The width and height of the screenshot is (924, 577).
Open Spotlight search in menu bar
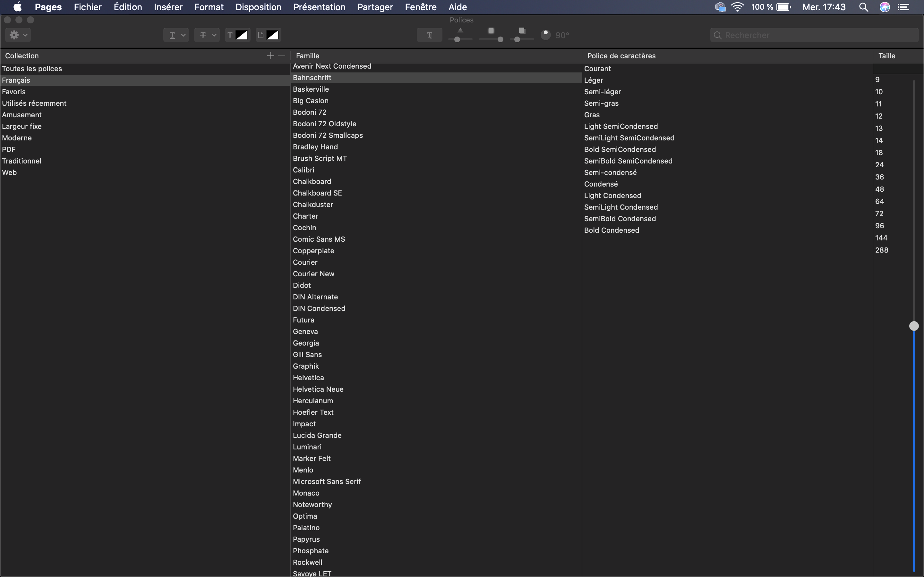(864, 7)
